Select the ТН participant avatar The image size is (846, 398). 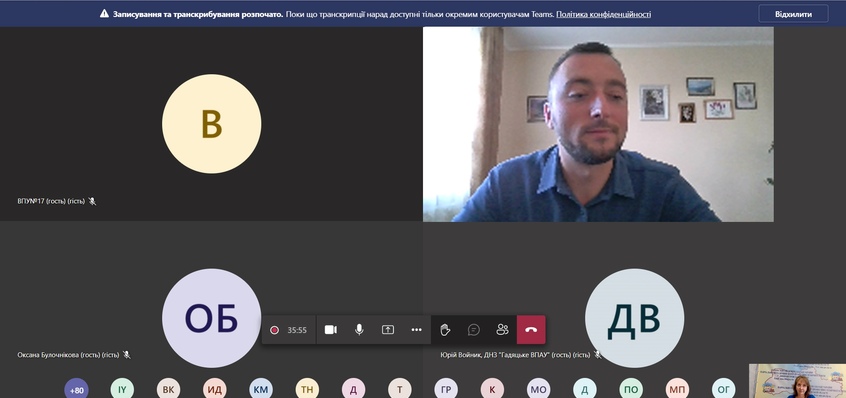pyautogui.click(x=307, y=389)
